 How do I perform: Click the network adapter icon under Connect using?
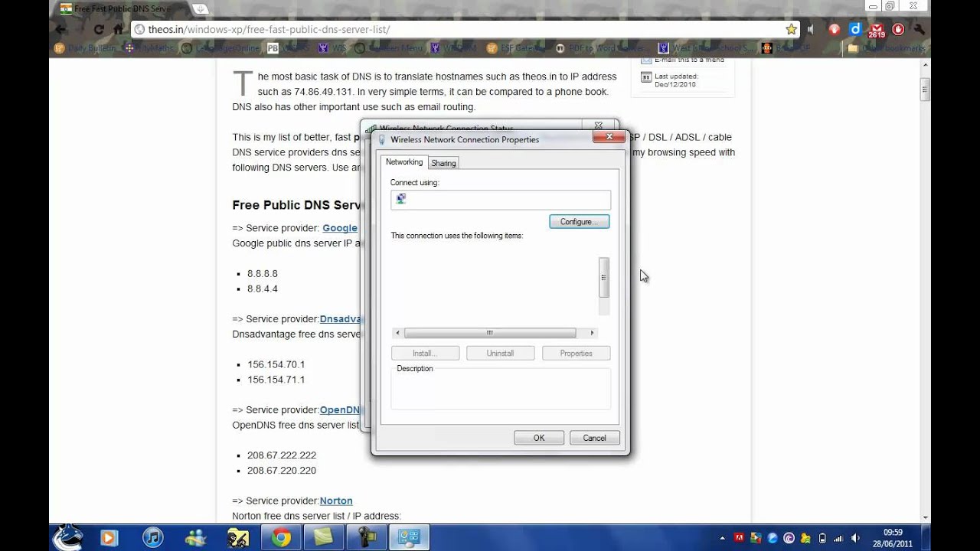pos(400,199)
